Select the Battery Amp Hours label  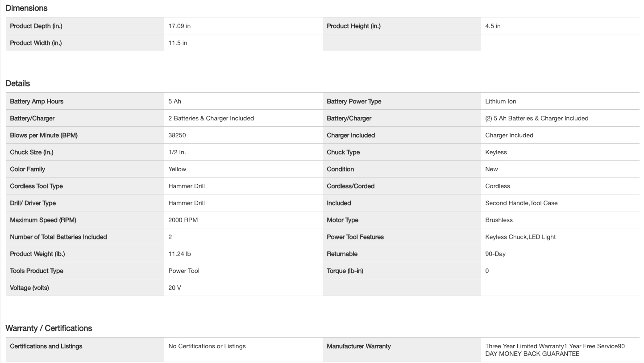(x=37, y=101)
